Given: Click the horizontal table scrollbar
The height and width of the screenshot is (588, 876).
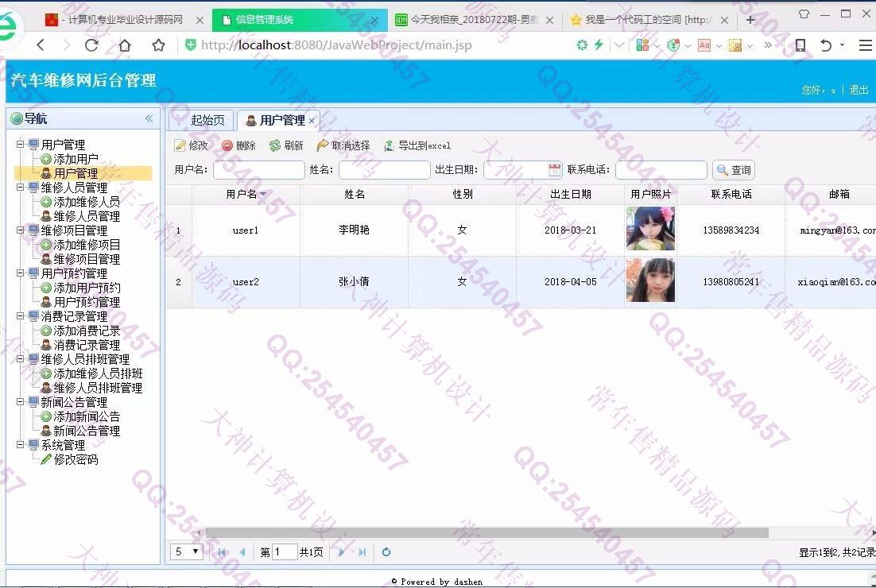Looking at the screenshot, I should pos(486,532).
